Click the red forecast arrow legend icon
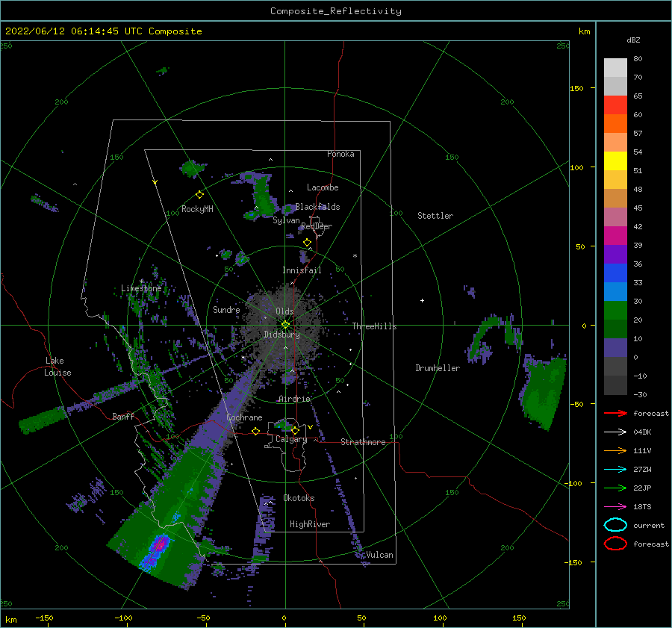Screen dimensions: 672x628 pyautogui.click(x=615, y=413)
